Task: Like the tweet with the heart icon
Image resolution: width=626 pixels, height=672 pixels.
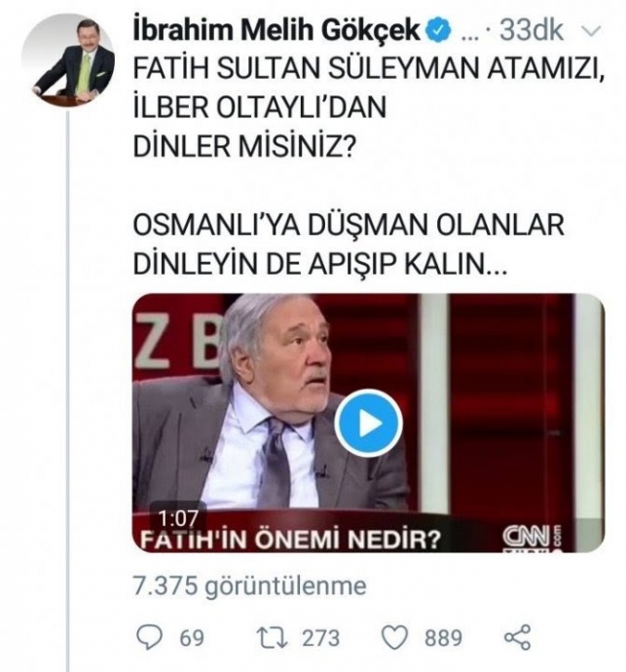Action: [x=394, y=638]
